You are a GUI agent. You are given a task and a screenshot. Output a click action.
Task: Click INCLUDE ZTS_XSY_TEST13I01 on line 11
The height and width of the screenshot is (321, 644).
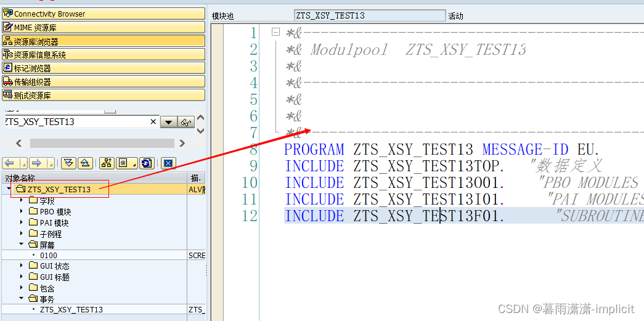click(x=394, y=200)
